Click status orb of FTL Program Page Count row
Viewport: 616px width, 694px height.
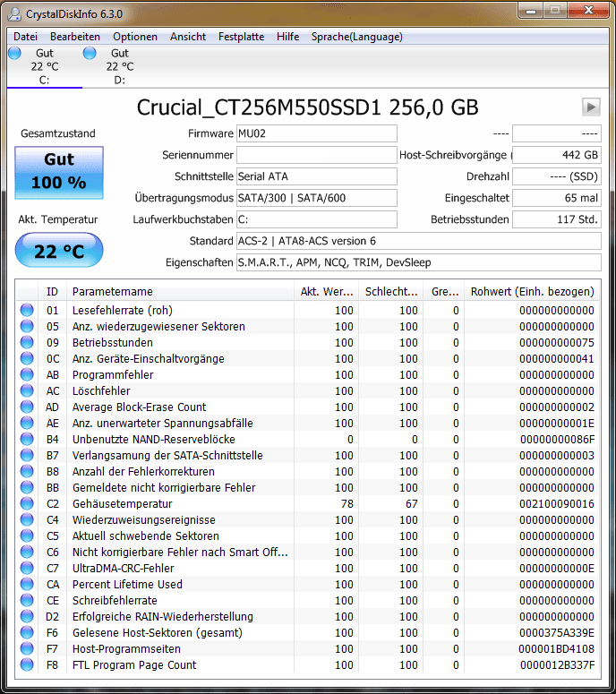[27, 664]
